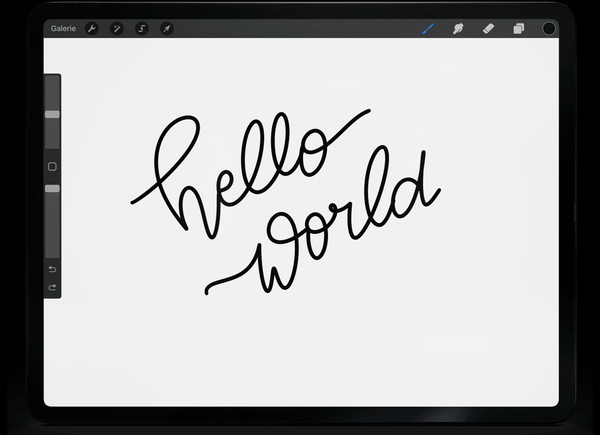Open the Actions wrench menu
This screenshot has width=600, height=435.
pyautogui.click(x=91, y=28)
